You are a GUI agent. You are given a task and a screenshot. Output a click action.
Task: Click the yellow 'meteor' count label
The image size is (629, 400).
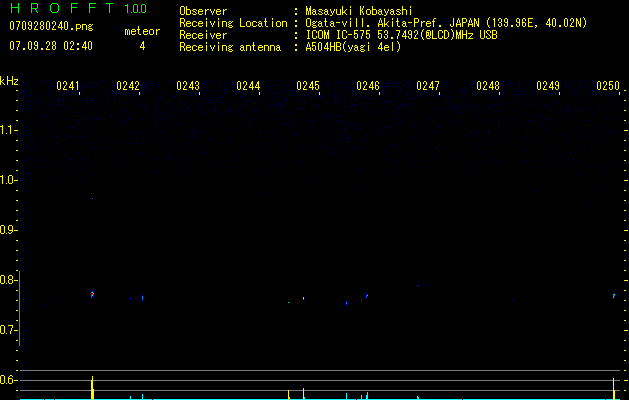tap(142, 31)
